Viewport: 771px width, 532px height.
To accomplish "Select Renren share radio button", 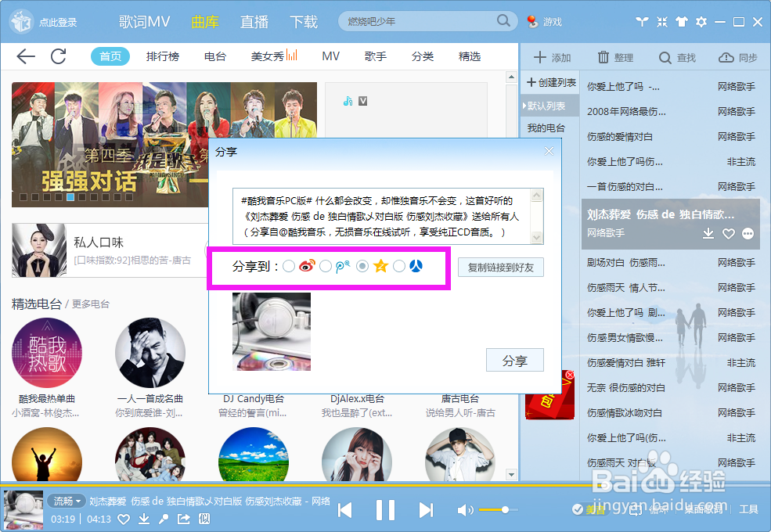I will click(399, 266).
